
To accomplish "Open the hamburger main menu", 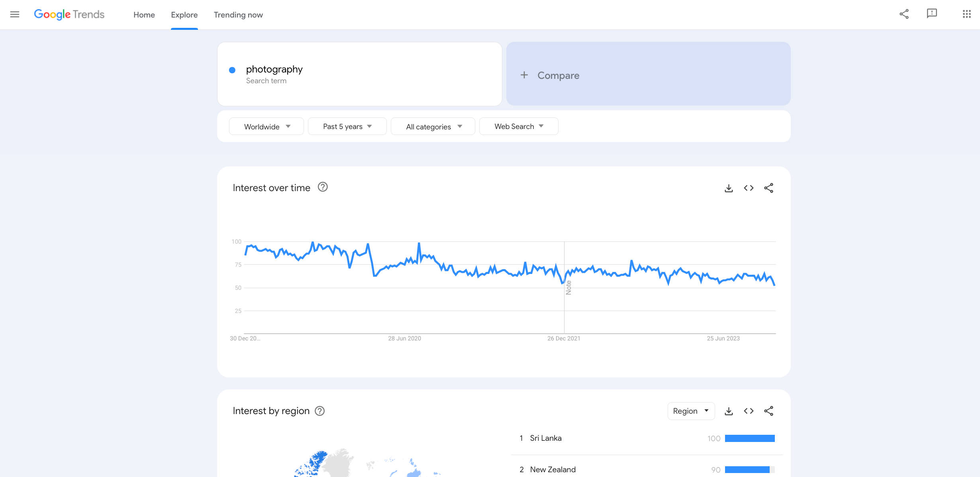I will tap(15, 15).
